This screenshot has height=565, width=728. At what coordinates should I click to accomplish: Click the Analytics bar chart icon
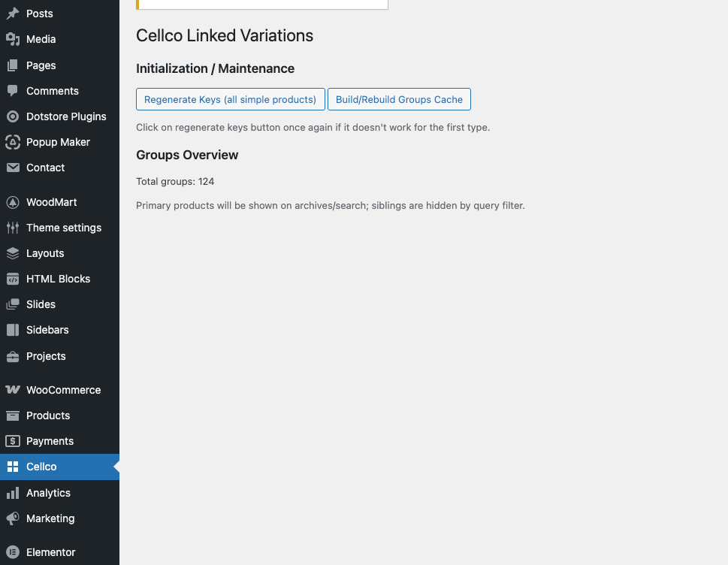pyautogui.click(x=13, y=493)
